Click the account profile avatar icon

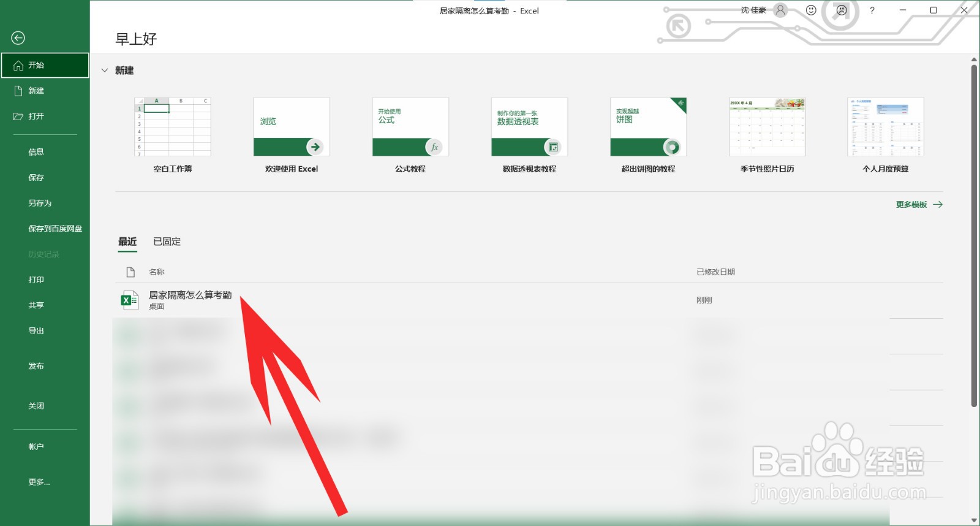click(780, 10)
